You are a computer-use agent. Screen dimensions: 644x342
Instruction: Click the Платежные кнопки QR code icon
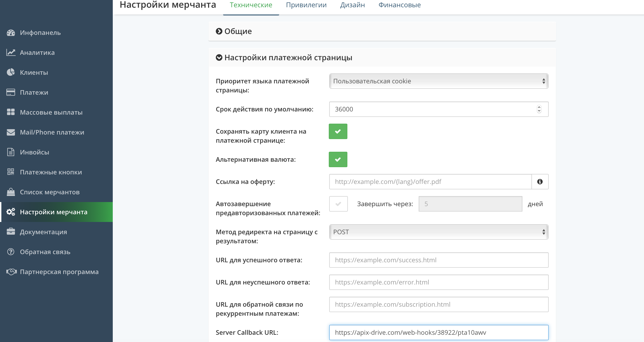click(11, 172)
